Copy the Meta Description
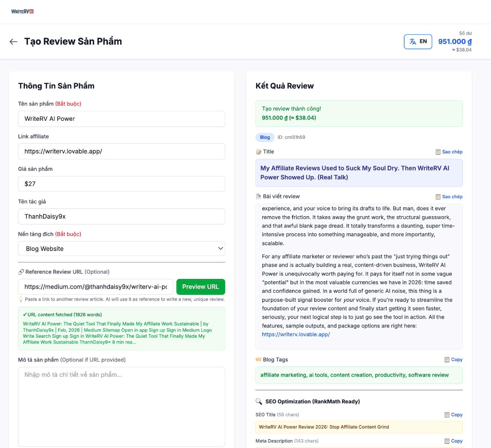The width and height of the screenshot is (491, 448). pyautogui.click(x=453, y=441)
